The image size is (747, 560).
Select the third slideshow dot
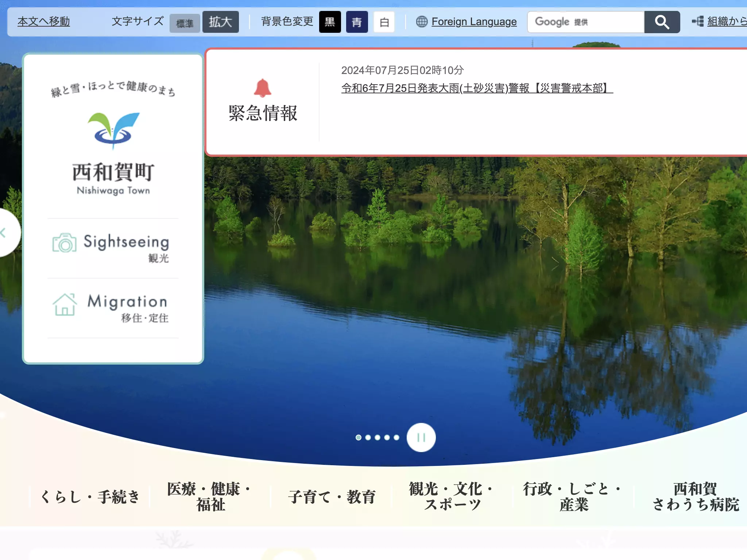pos(378,437)
